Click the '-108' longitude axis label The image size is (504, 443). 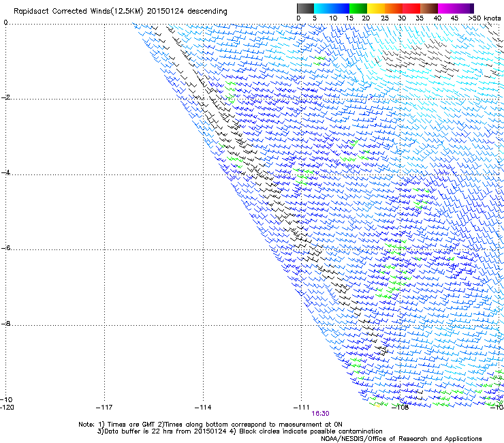[400, 408]
